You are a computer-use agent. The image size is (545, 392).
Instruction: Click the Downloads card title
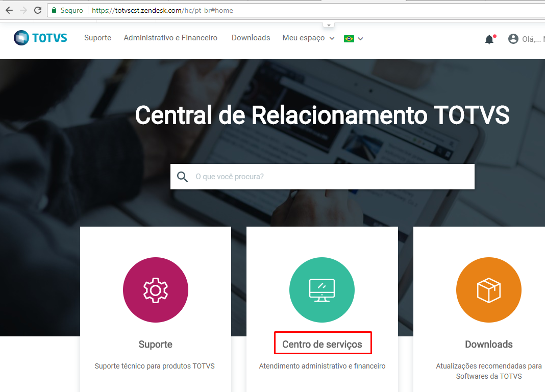pos(489,344)
